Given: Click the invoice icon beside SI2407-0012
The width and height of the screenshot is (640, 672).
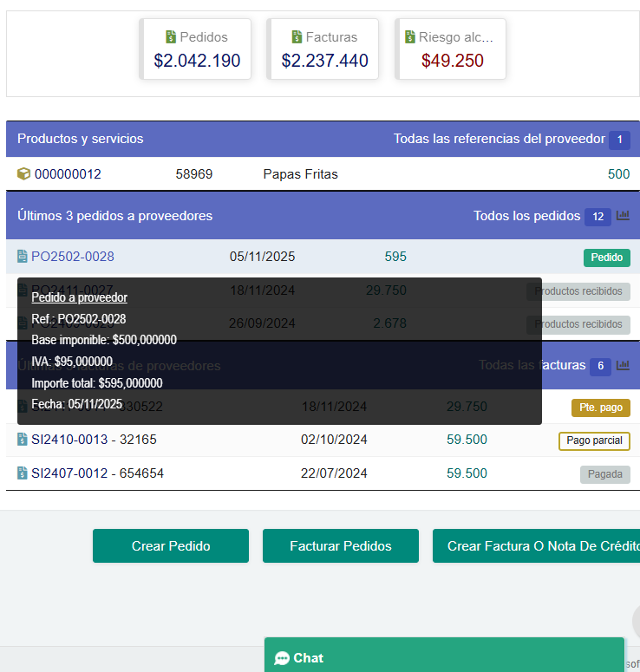Looking at the screenshot, I should click(23, 473).
